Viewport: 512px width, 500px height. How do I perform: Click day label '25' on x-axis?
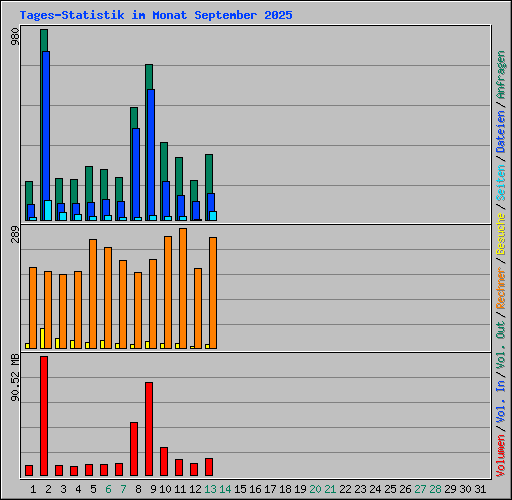tap(390, 489)
